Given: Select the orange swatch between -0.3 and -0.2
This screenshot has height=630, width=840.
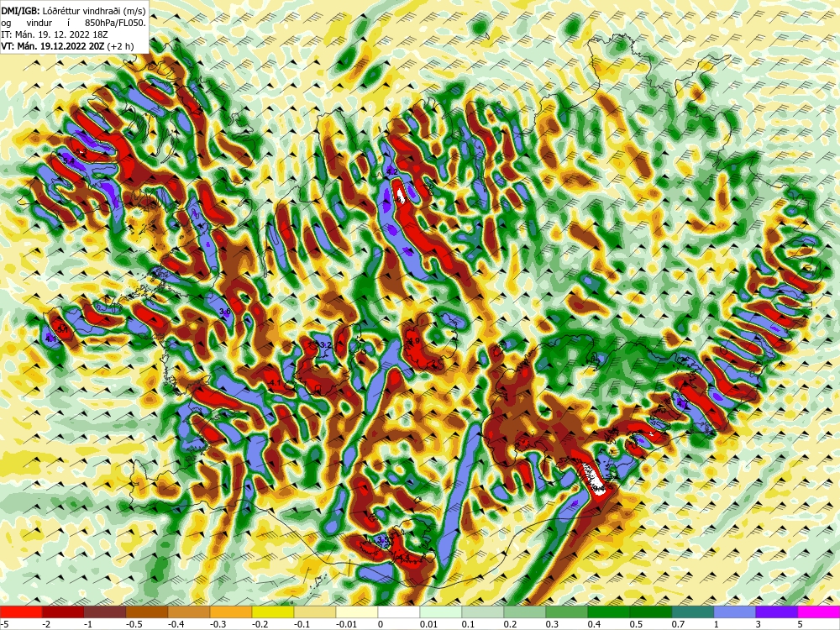Looking at the screenshot, I should [x=231, y=612].
